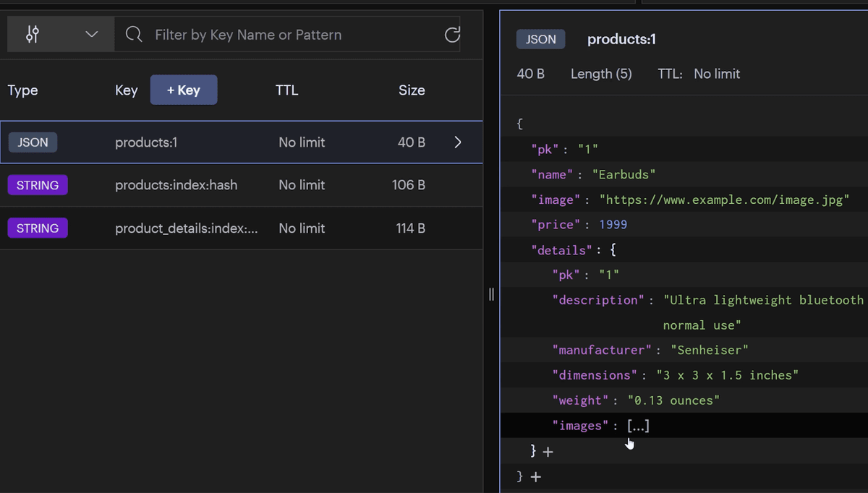868x493 pixels.
Task: Click the Size column header
Action: [412, 90]
